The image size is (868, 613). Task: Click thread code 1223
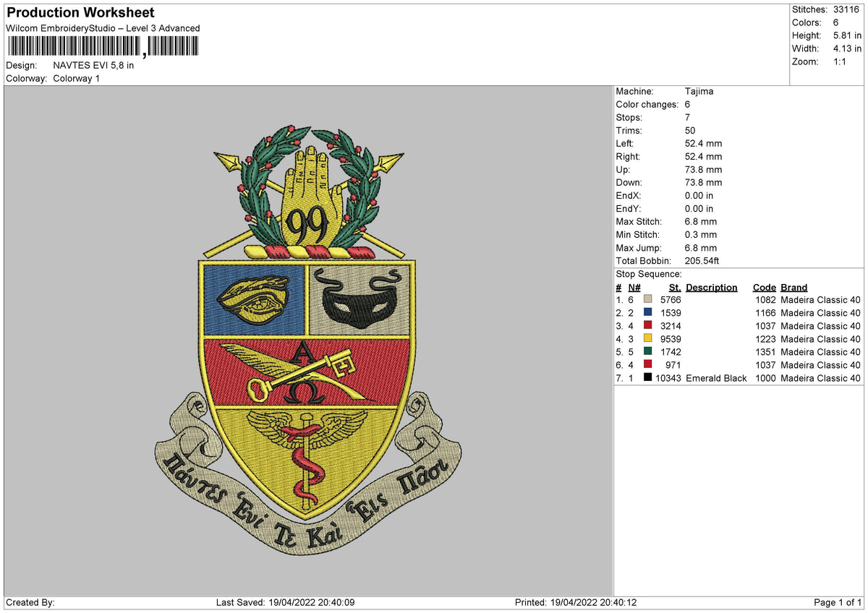click(765, 339)
